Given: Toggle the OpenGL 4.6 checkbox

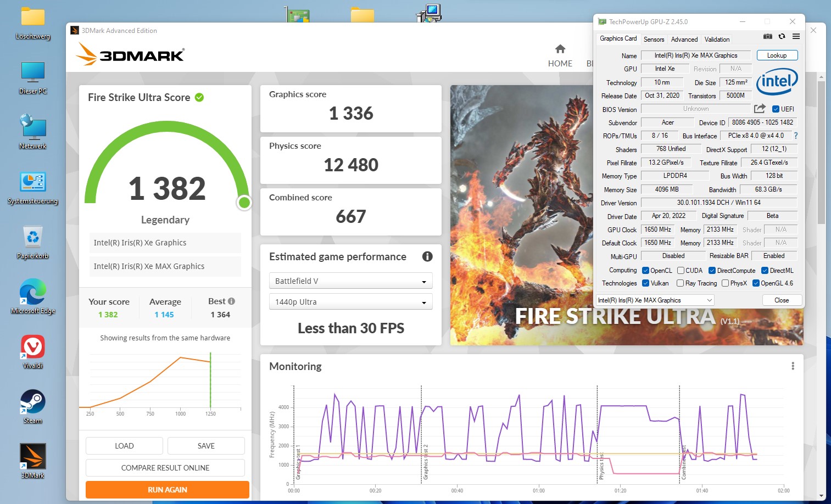Looking at the screenshot, I should pos(756,283).
